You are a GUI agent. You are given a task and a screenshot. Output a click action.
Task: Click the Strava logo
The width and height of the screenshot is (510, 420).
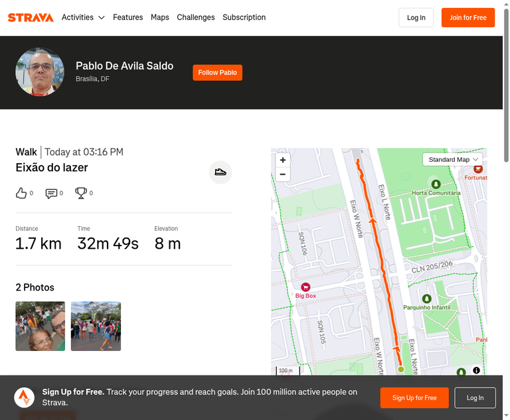click(x=31, y=17)
